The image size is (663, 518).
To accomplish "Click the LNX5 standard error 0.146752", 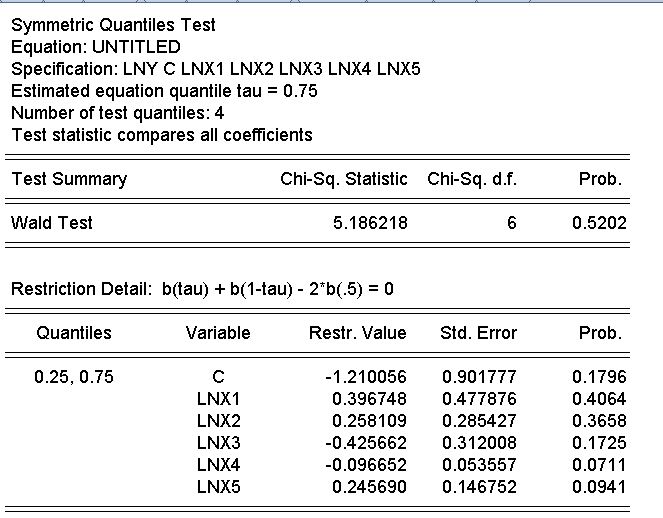I will [x=479, y=487].
